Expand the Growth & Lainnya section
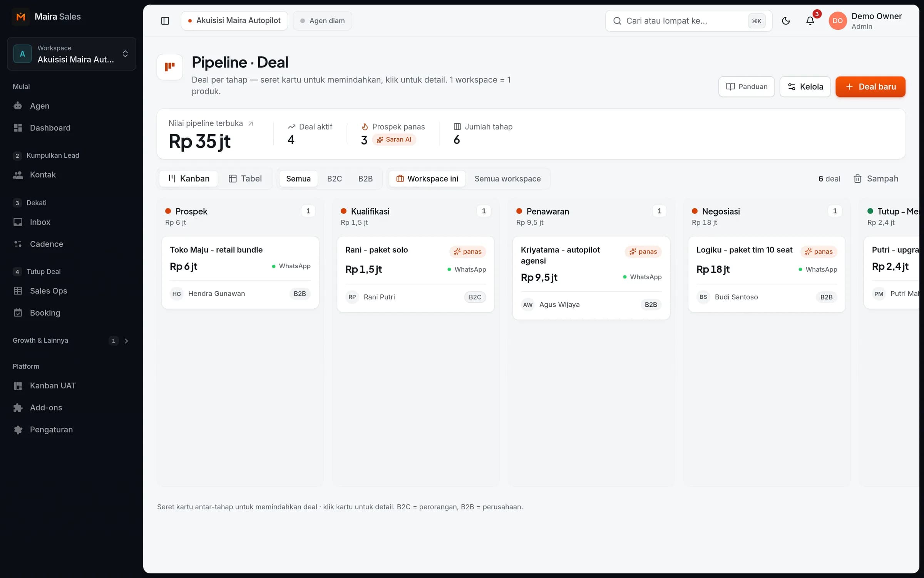Image resolution: width=924 pixels, height=578 pixels. tap(72, 340)
